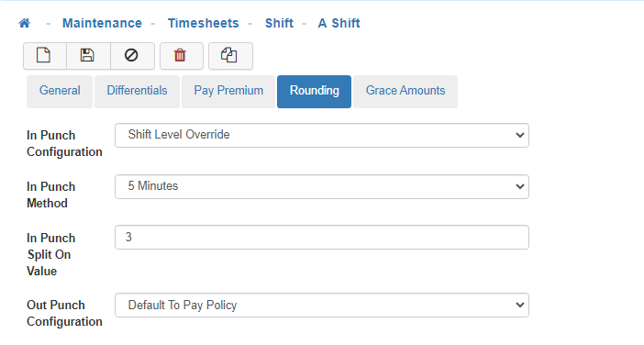Open the In Punch Method dropdown
The height and width of the screenshot is (345, 644).
[322, 186]
